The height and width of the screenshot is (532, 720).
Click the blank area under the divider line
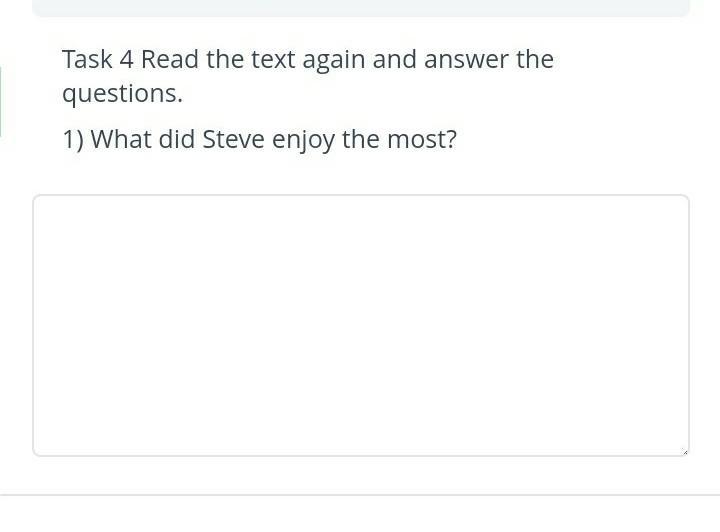tap(360, 514)
